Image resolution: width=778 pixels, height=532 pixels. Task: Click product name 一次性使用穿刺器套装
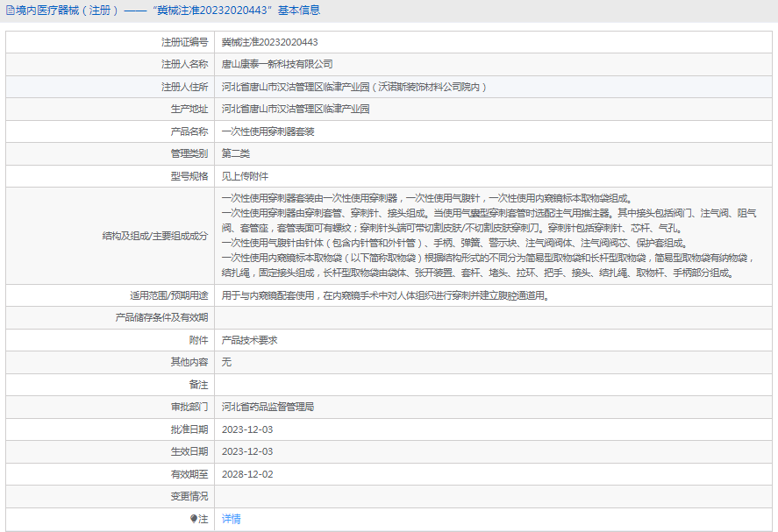coord(268,131)
